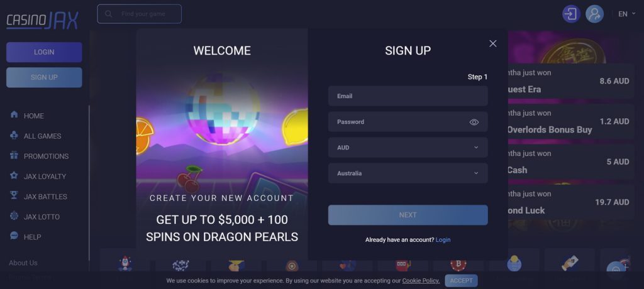Image resolution: width=644 pixels, height=289 pixels.
Task: Close the sign up dialog
Action: [x=493, y=43]
